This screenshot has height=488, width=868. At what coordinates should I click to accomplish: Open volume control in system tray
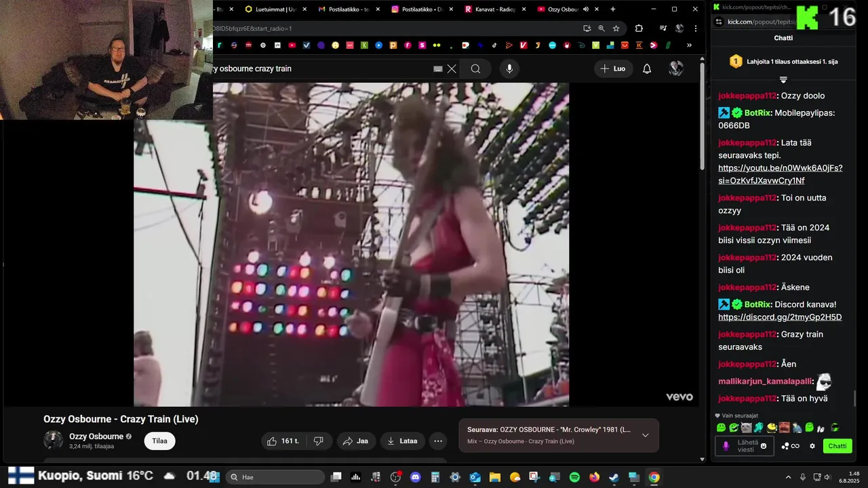coord(827,477)
